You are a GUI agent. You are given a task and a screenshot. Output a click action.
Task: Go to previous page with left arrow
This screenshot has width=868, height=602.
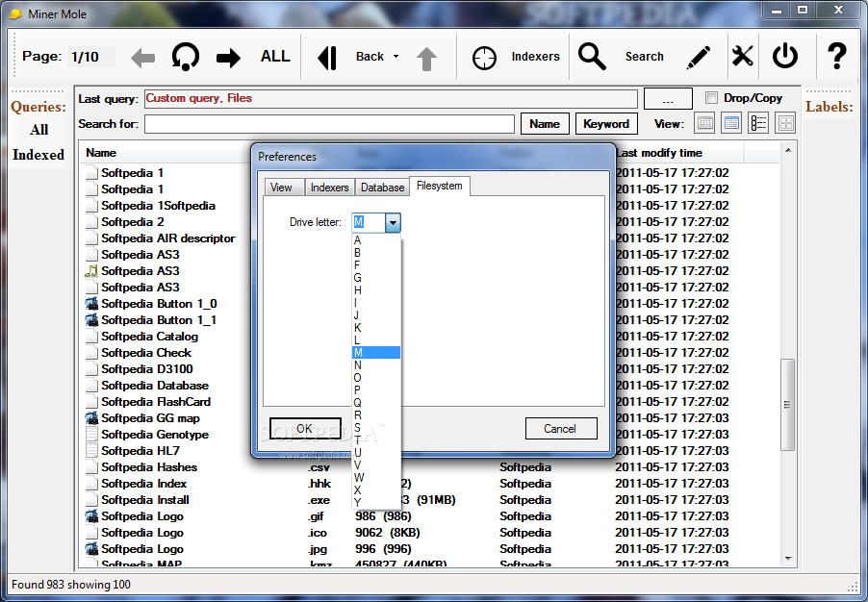pyautogui.click(x=142, y=58)
